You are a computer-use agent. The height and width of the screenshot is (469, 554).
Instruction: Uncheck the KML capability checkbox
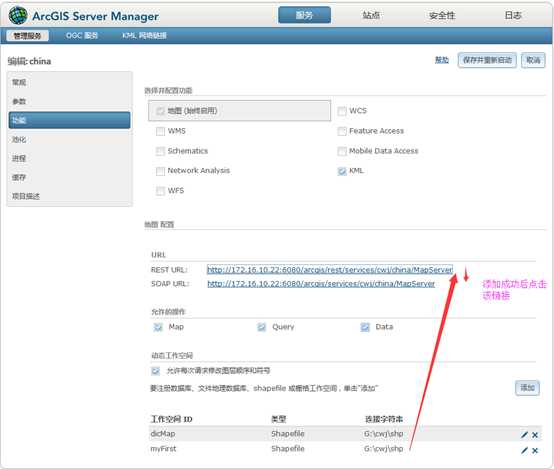tap(342, 171)
